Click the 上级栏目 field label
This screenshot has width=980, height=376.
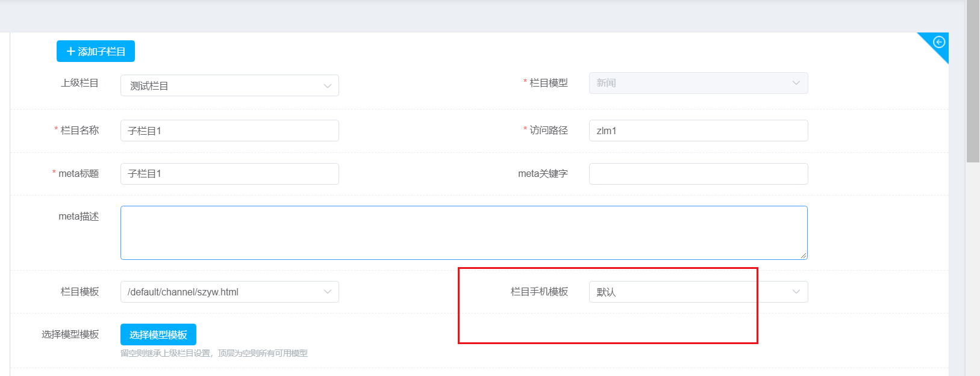tap(80, 83)
